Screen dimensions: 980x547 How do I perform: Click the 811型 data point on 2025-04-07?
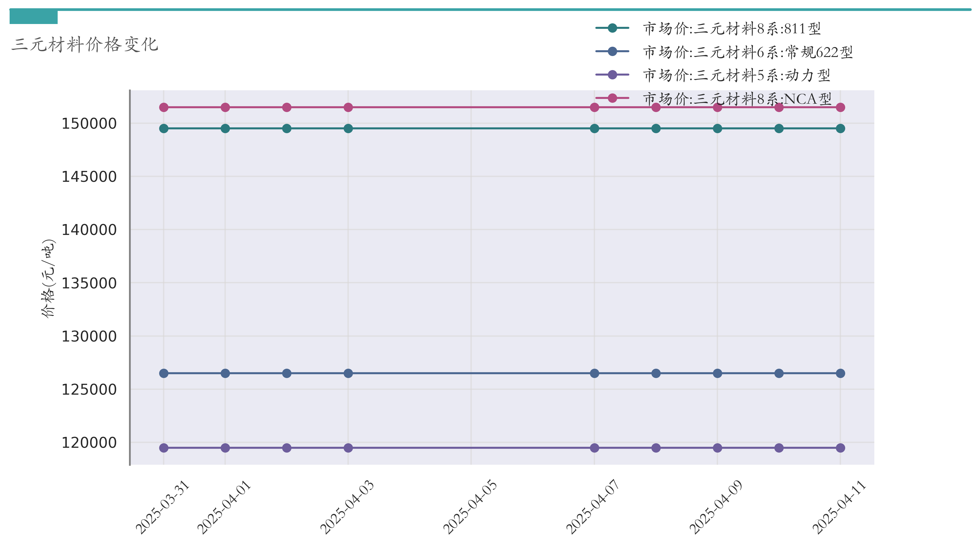click(594, 128)
